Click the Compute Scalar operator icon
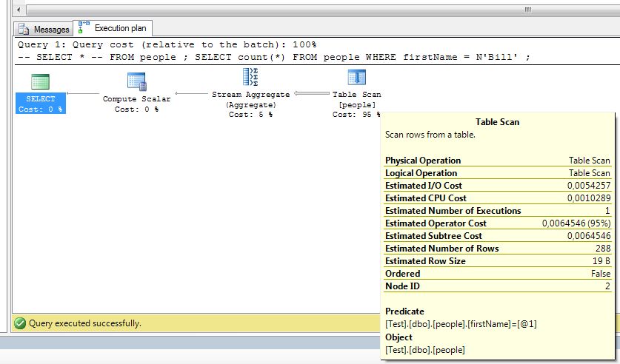This screenshot has width=620, height=364. 137,81
